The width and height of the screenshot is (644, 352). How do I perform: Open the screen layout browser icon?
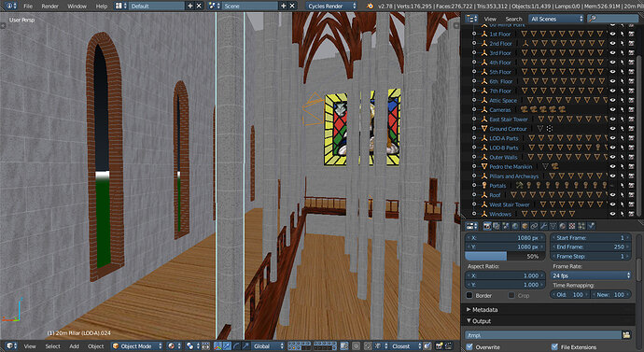pos(120,7)
